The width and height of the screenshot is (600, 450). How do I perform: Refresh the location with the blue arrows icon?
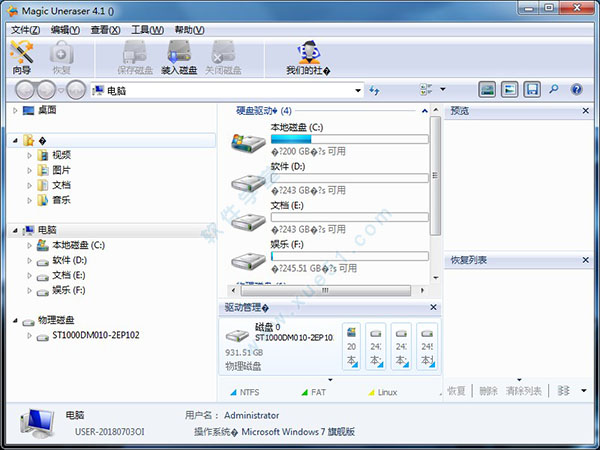(374, 91)
